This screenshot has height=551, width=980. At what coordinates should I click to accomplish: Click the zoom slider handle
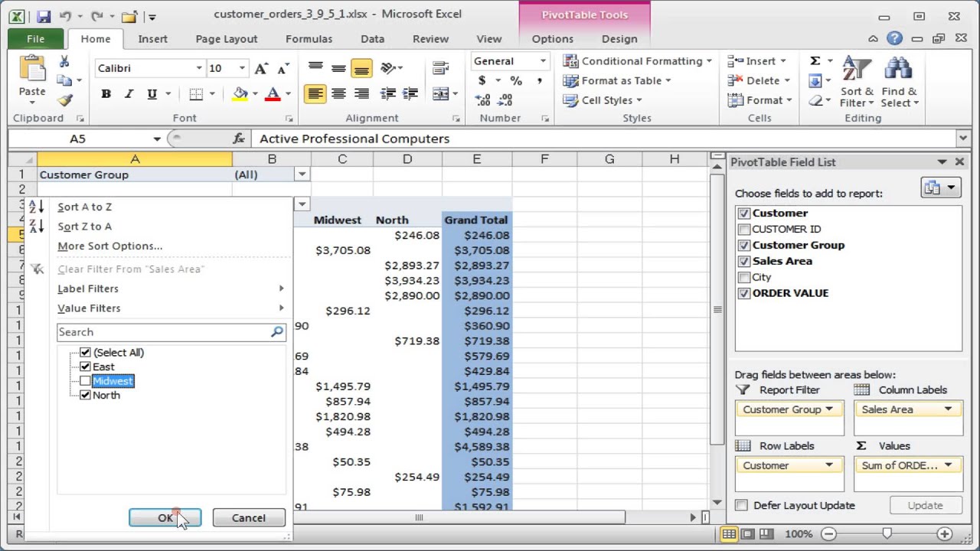(x=887, y=533)
